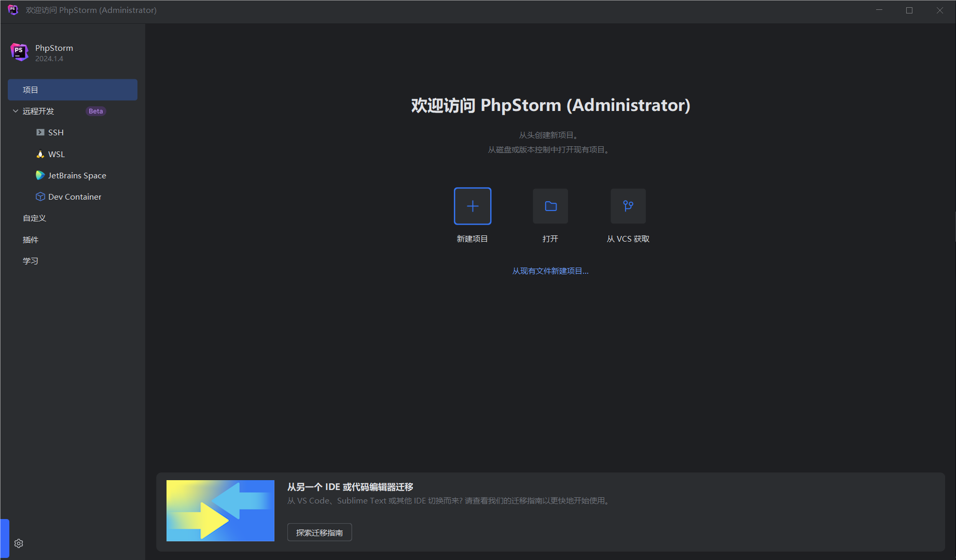Open the 自定义 section

pyautogui.click(x=35, y=218)
